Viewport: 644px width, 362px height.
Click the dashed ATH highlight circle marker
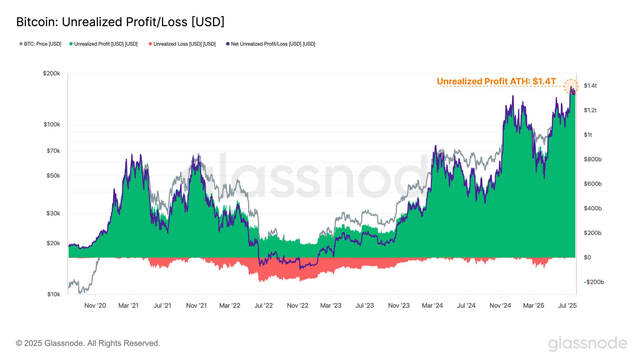(x=571, y=86)
